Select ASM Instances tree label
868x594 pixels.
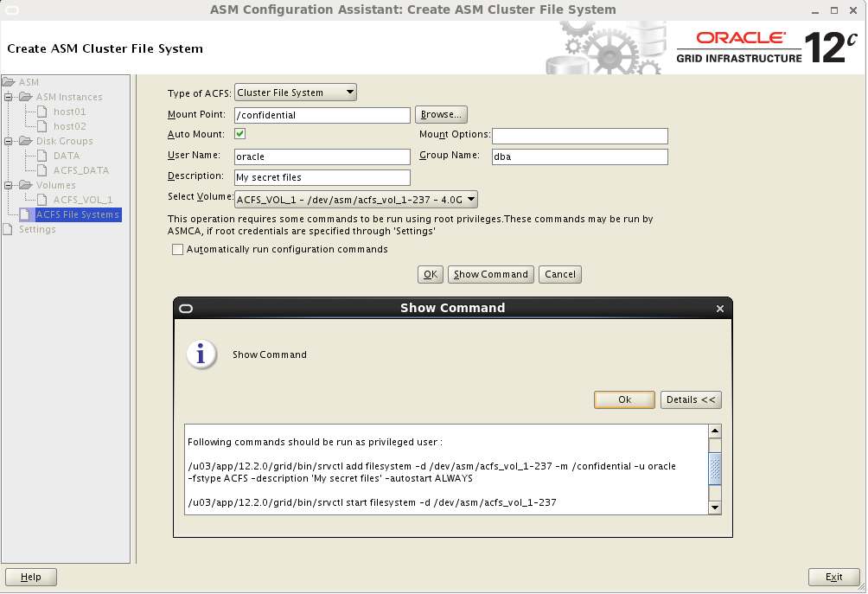tap(69, 97)
